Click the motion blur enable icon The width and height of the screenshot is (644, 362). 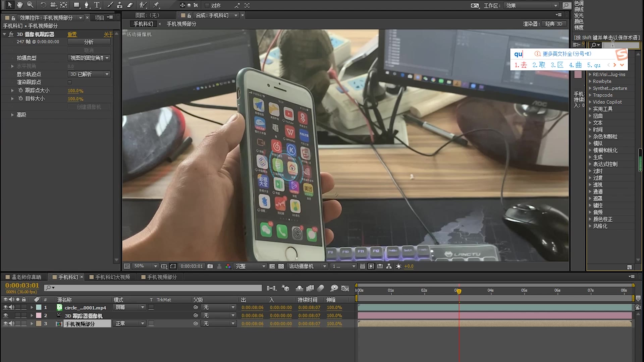pyautogui.click(x=322, y=288)
